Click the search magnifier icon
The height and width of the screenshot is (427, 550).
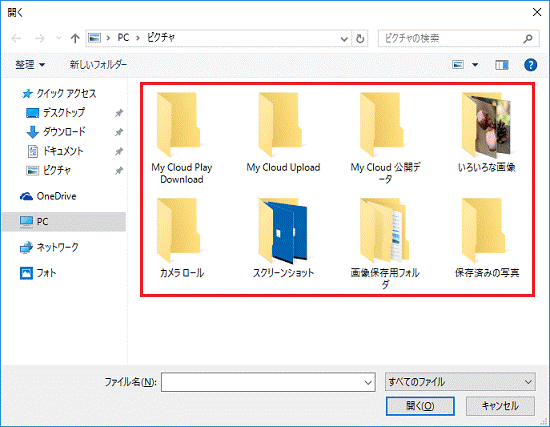click(528, 38)
